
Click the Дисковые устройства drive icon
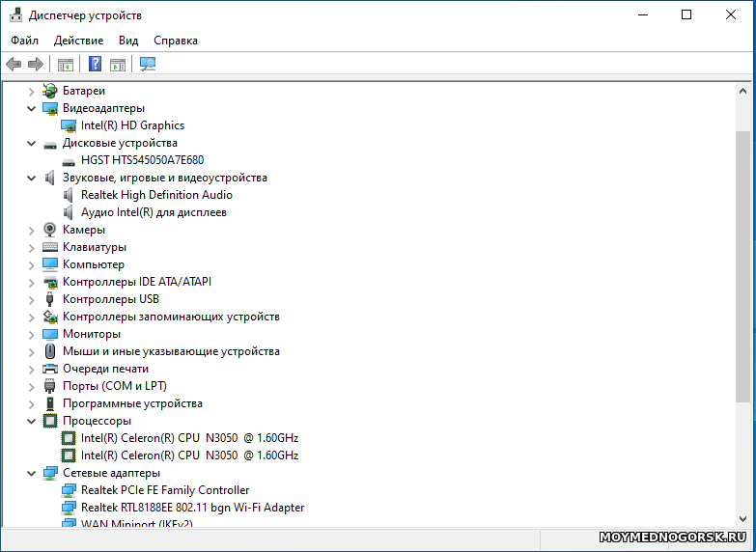(x=50, y=144)
